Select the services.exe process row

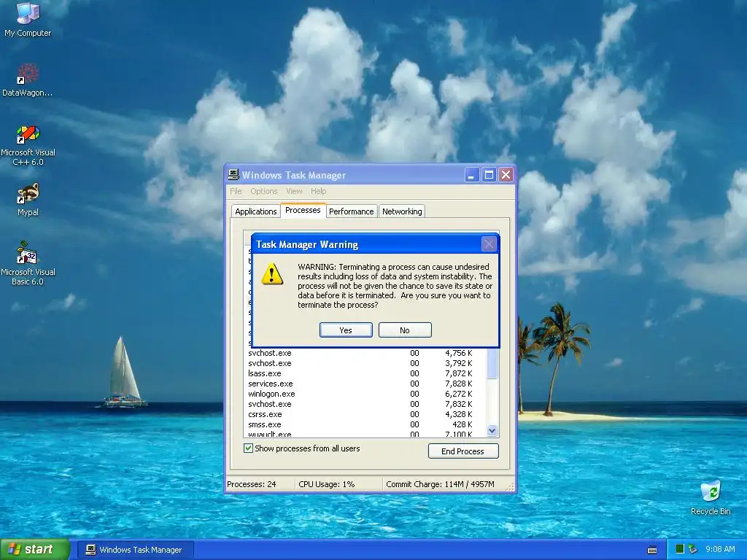366,384
